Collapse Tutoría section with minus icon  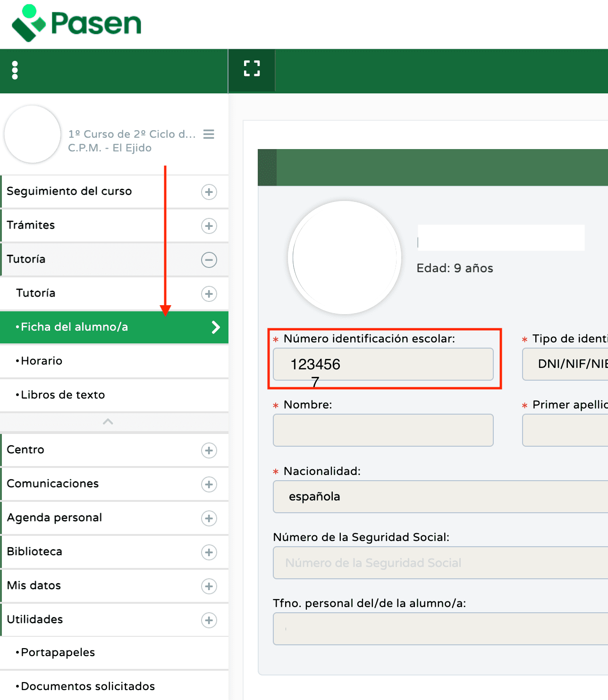209,260
